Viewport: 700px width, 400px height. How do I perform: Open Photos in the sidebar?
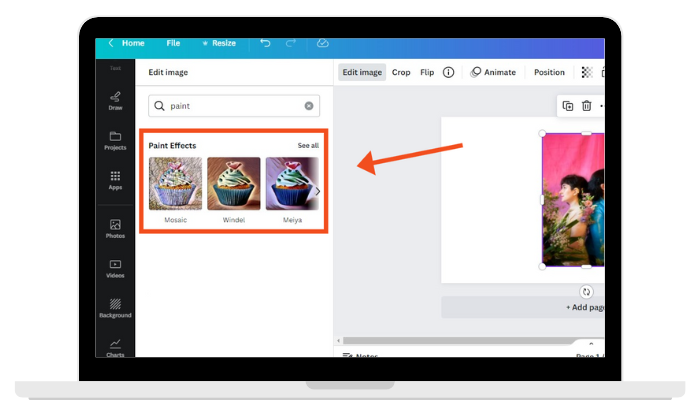(x=115, y=229)
